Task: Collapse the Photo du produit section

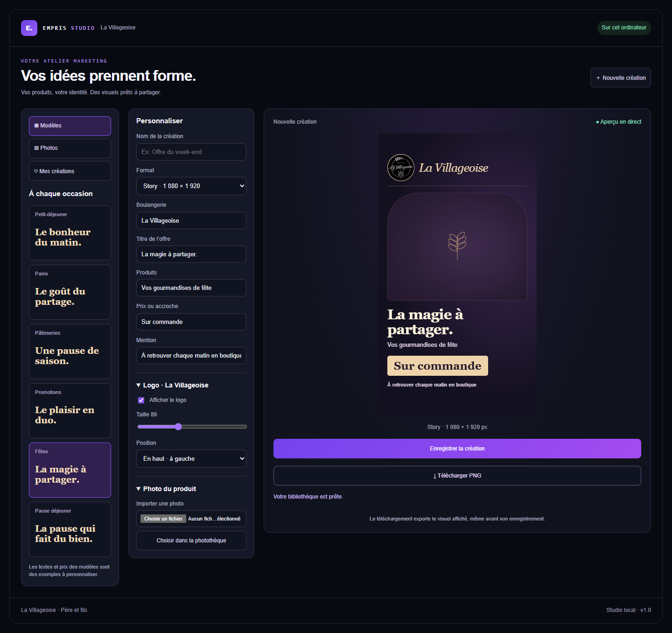Action: click(x=166, y=489)
